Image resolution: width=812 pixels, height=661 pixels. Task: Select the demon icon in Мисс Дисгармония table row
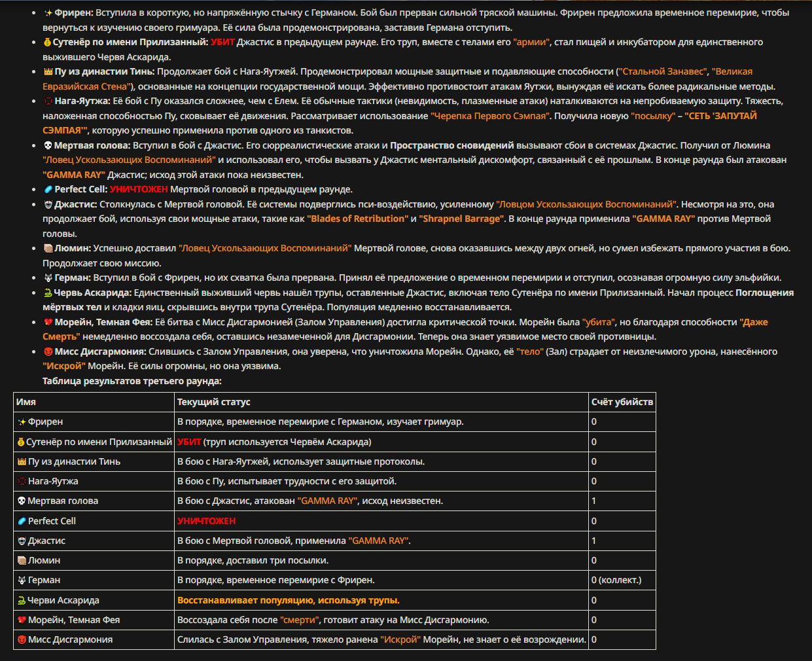click(x=22, y=640)
